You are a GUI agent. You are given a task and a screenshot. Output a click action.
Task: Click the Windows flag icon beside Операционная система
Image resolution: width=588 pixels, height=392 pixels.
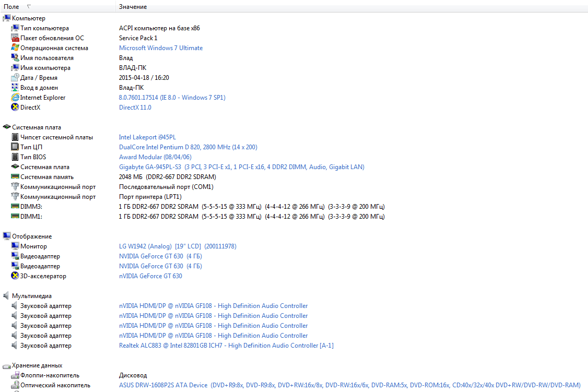pyautogui.click(x=15, y=48)
